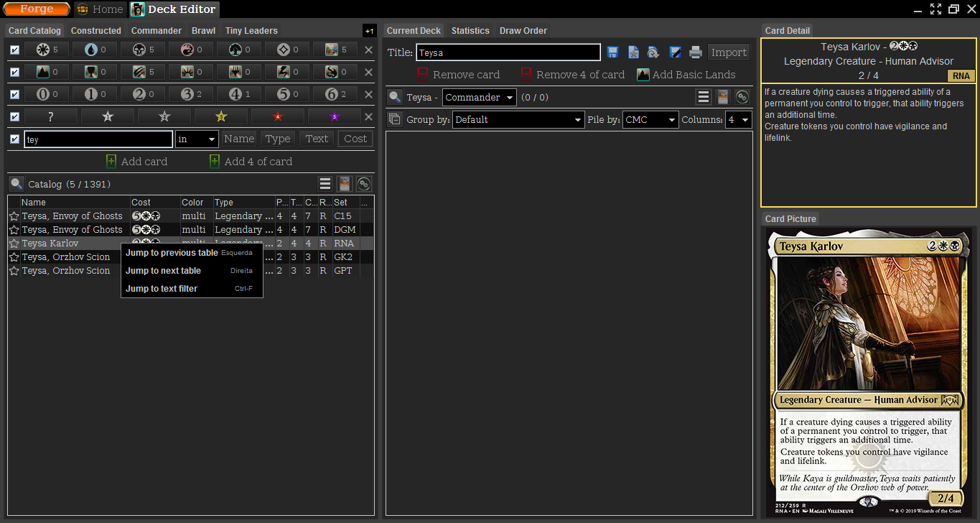Toggle the yellow 3-star rating filter
The height and width of the screenshot is (523, 980).
click(220, 116)
